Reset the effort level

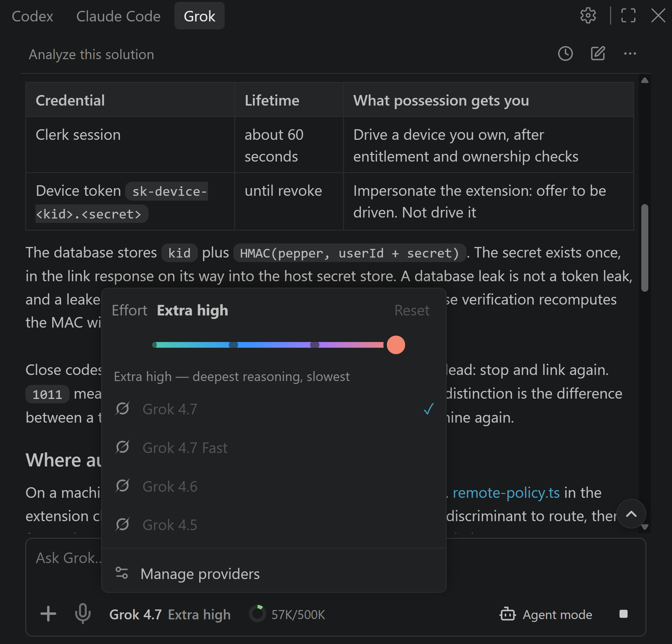coord(412,311)
